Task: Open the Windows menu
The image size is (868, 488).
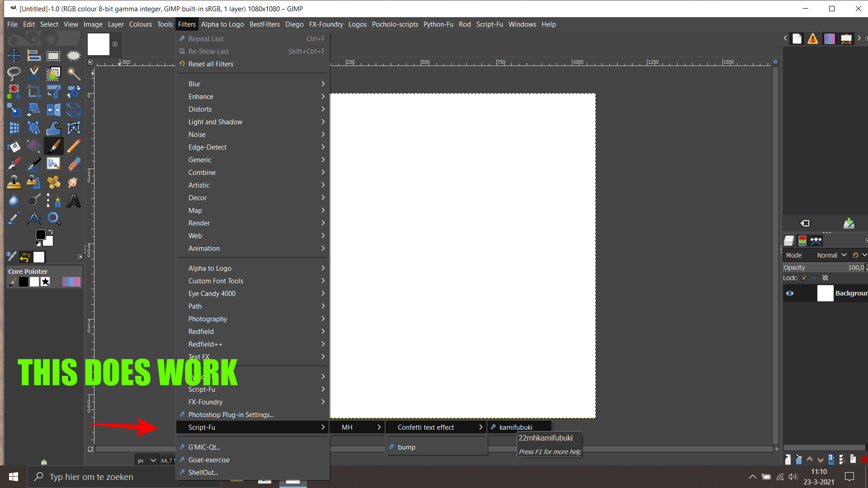Action: [x=522, y=24]
